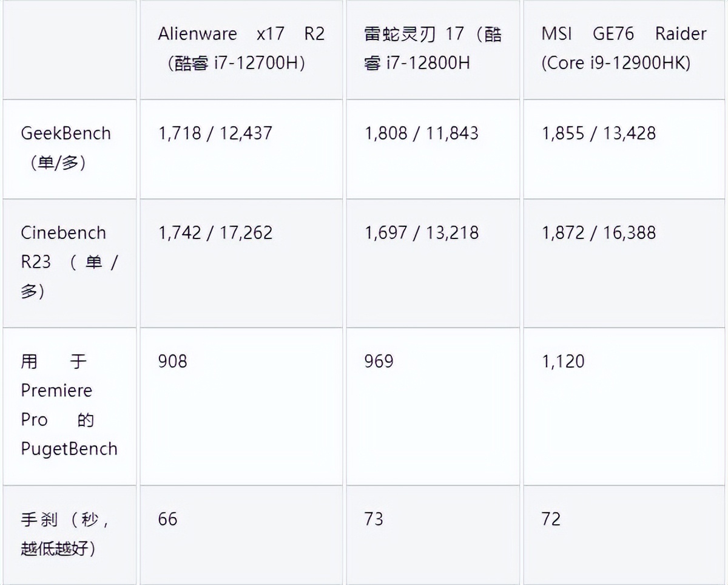Click the 手刹 (秒, 越低越好) row label
The height and width of the screenshot is (585, 728).
(x=66, y=534)
